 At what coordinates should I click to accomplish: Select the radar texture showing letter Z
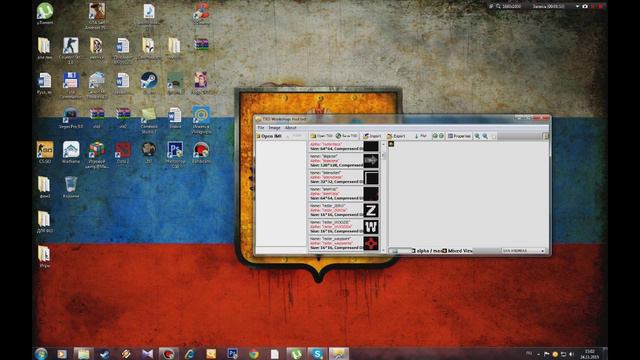click(x=344, y=210)
